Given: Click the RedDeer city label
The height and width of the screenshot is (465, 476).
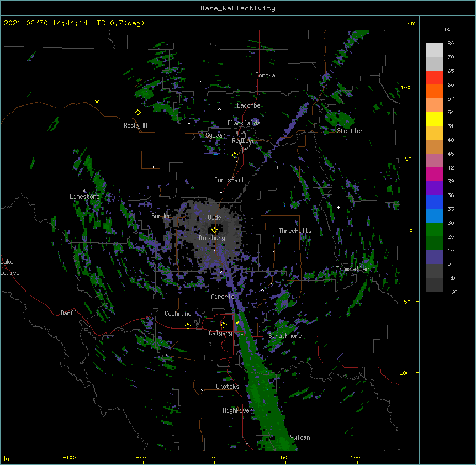Looking at the screenshot, I should click(244, 141).
